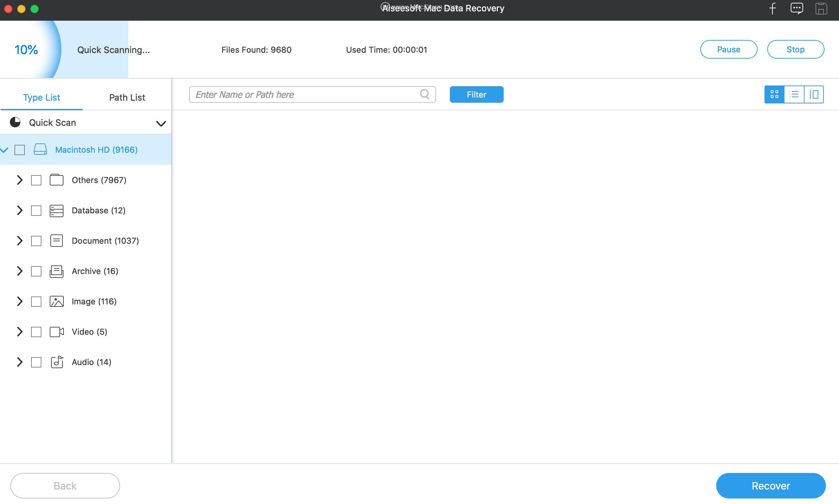Switch to list view mode
Screen dimensions: 839x504
[x=794, y=94]
